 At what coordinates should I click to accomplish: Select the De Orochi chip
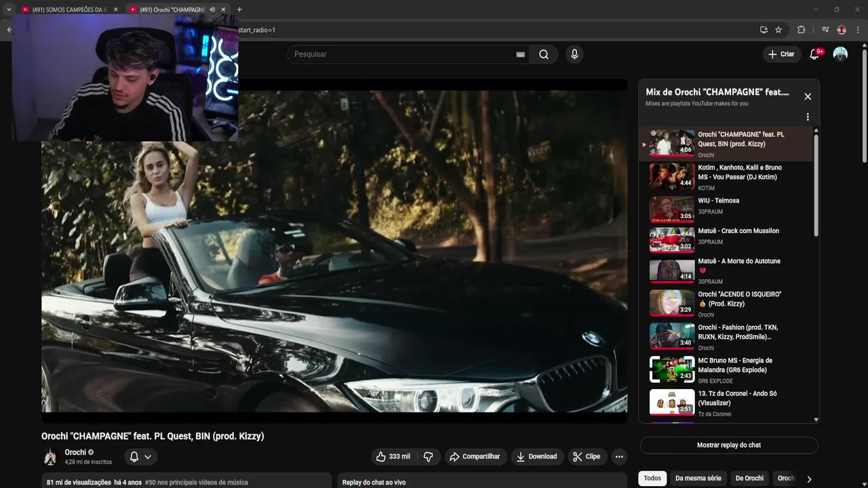[x=749, y=479]
